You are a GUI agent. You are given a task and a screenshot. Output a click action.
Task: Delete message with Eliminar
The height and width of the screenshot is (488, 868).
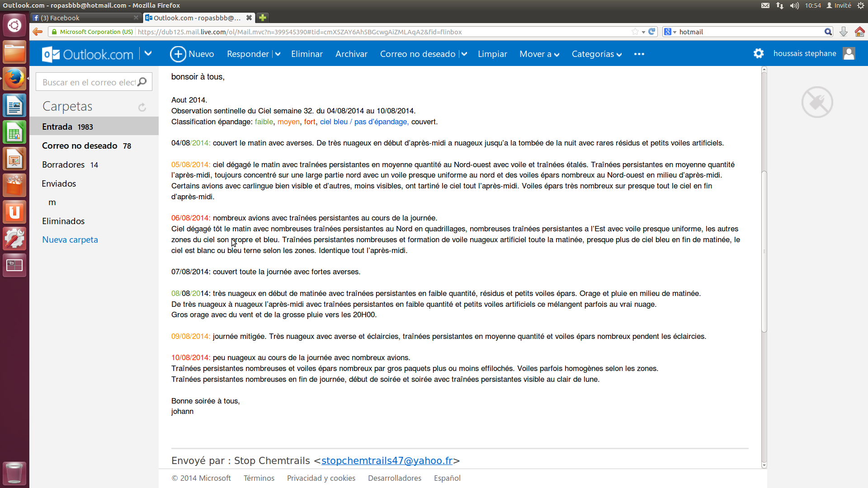307,54
